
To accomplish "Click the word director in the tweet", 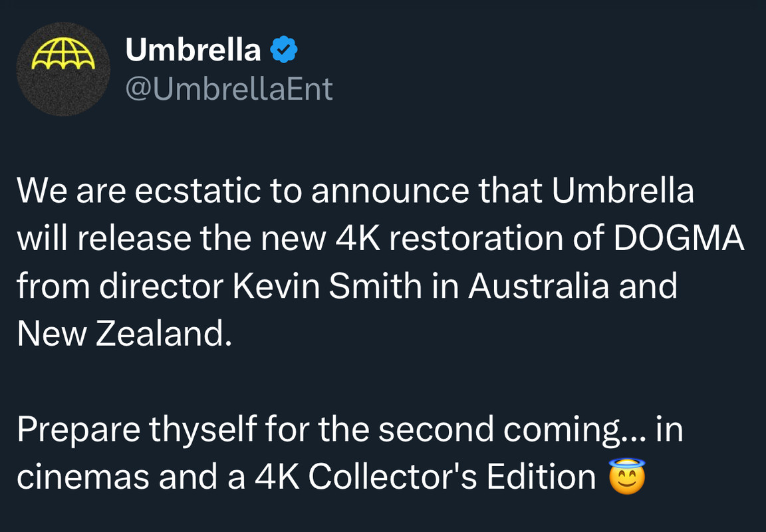I will pyautogui.click(x=161, y=286).
